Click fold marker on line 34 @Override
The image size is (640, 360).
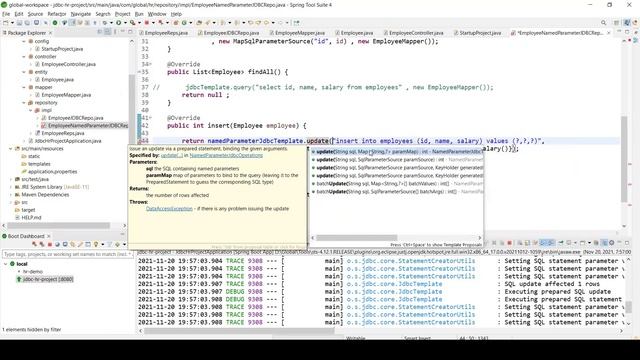(x=150, y=64)
